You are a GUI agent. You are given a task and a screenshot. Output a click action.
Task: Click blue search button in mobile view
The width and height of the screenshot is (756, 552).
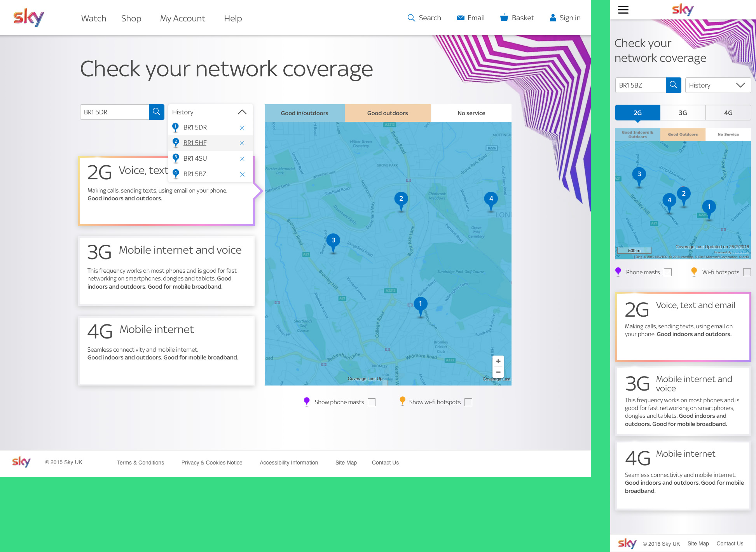tap(674, 85)
